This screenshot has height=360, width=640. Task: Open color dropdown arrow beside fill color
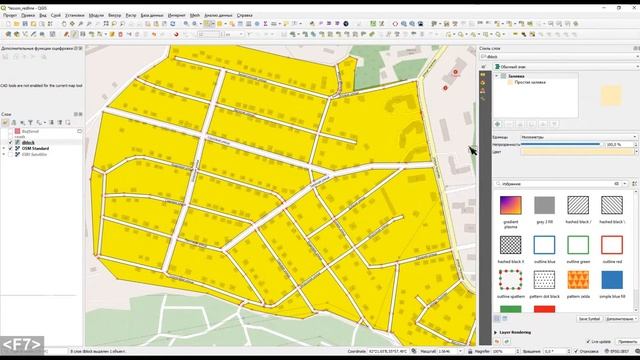tap(636, 151)
